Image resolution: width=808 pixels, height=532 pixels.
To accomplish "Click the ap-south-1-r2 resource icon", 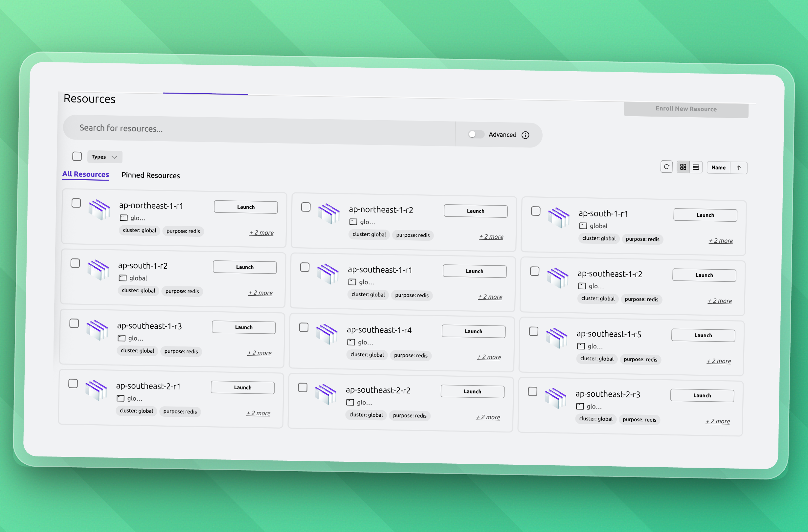I will 99,269.
